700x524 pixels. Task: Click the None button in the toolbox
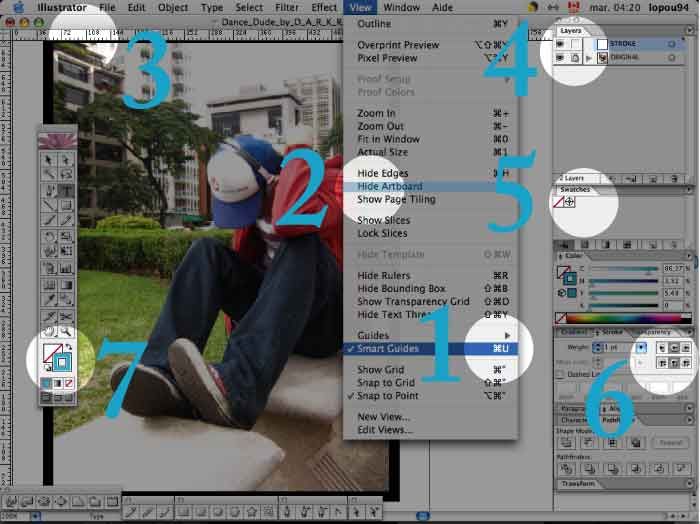(69, 383)
